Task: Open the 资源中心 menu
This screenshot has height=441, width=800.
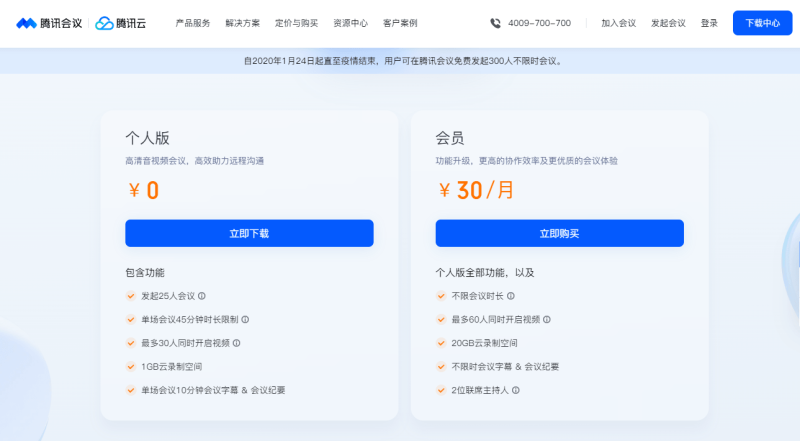Action: point(351,23)
